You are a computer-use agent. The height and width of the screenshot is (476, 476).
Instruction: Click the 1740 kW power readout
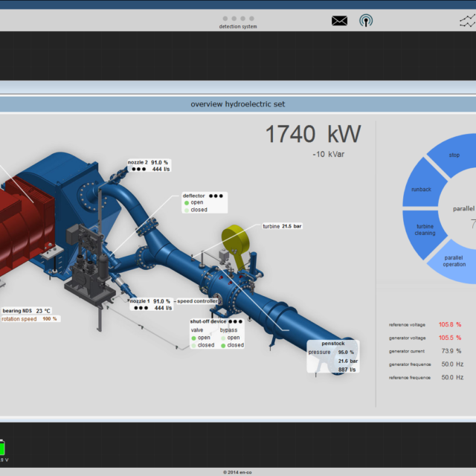313,135
